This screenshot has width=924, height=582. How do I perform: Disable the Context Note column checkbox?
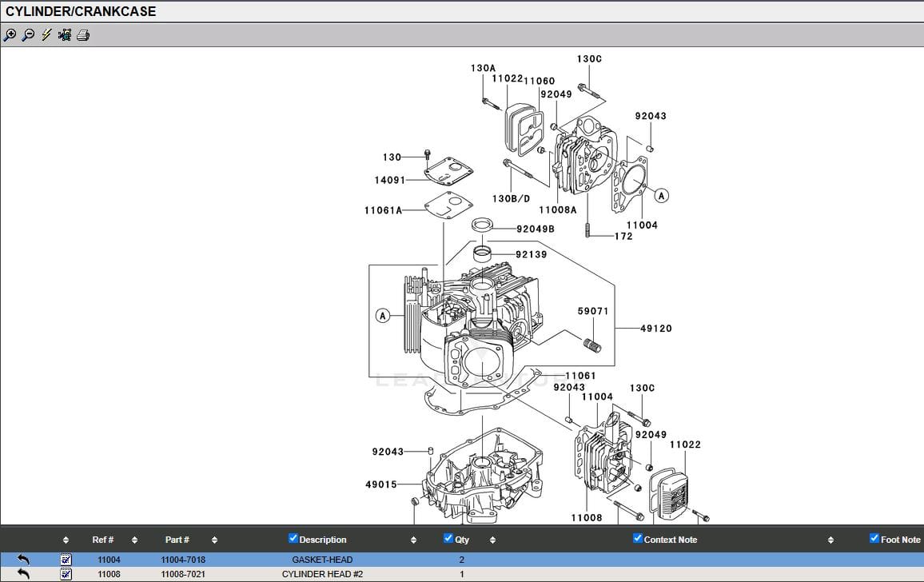pos(637,539)
